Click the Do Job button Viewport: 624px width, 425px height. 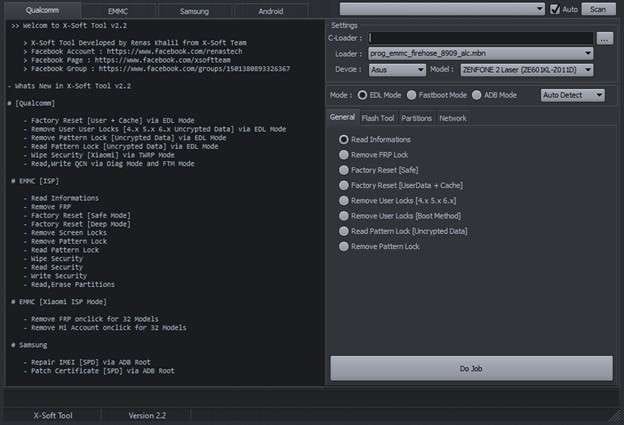click(471, 368)
